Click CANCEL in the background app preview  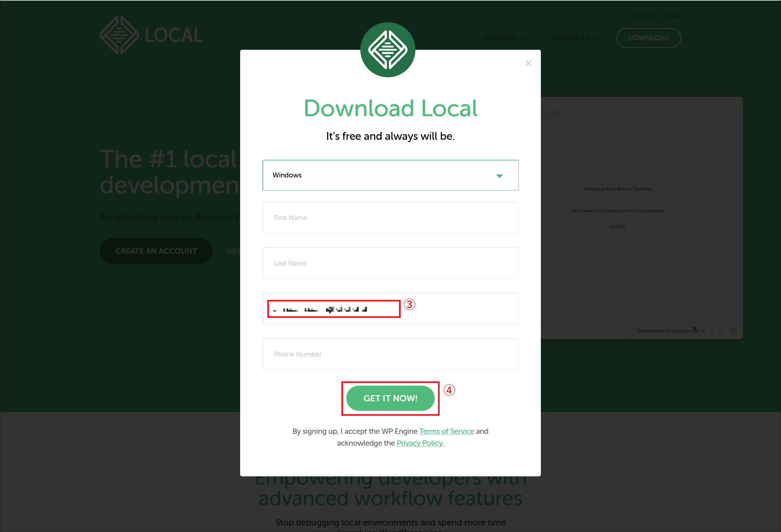(618, 227)
